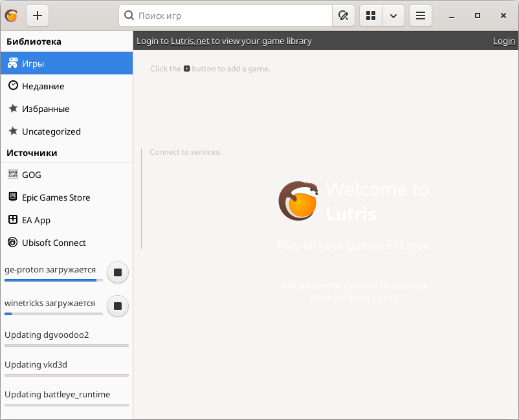Image resolution: width=519 pixels, height=420 pixels.
Task: Click the 'winetricks загружается' label
Action: [50, 303]
